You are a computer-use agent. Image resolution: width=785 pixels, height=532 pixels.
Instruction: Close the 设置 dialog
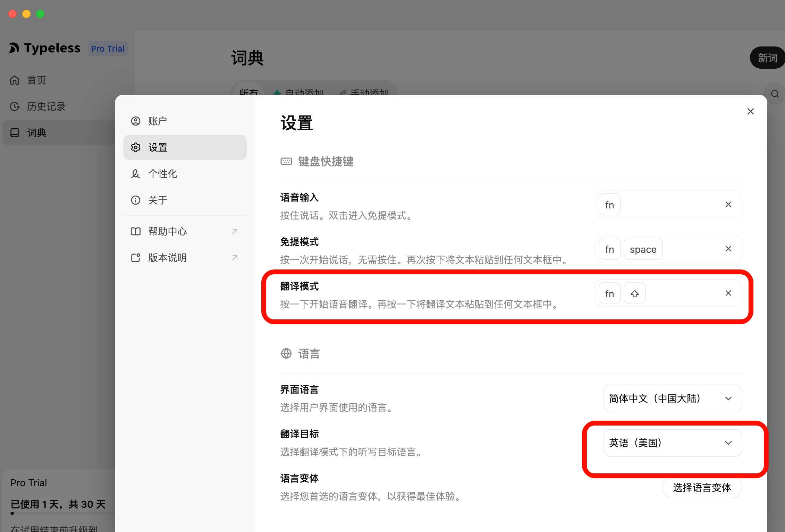[750, 112]
